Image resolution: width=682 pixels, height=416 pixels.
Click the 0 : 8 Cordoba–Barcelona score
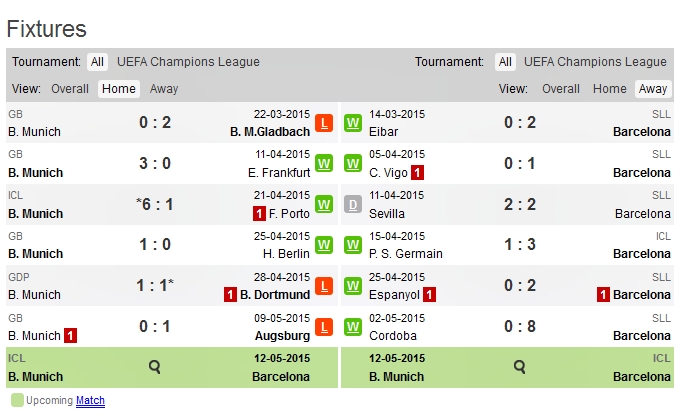520,327
